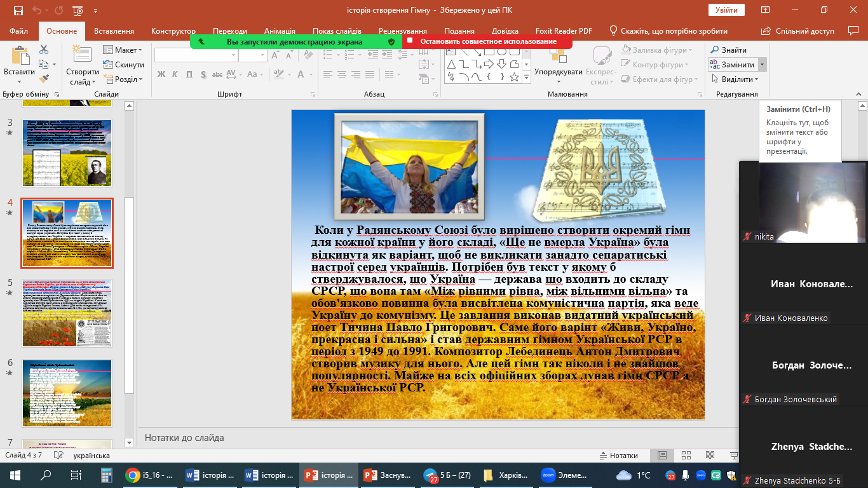Click Остановить совместное использование button

click(487, 41)
